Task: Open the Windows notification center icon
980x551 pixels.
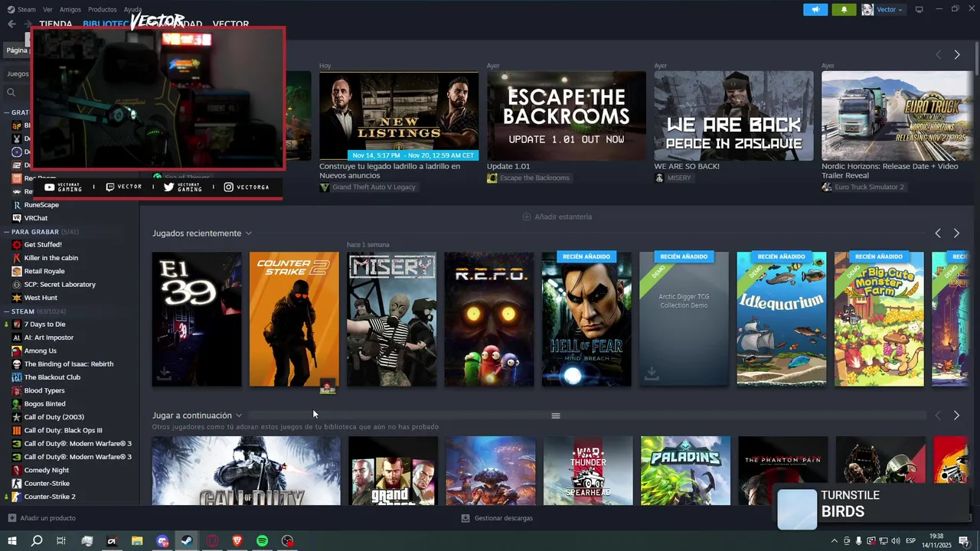Action: (964, 541)
